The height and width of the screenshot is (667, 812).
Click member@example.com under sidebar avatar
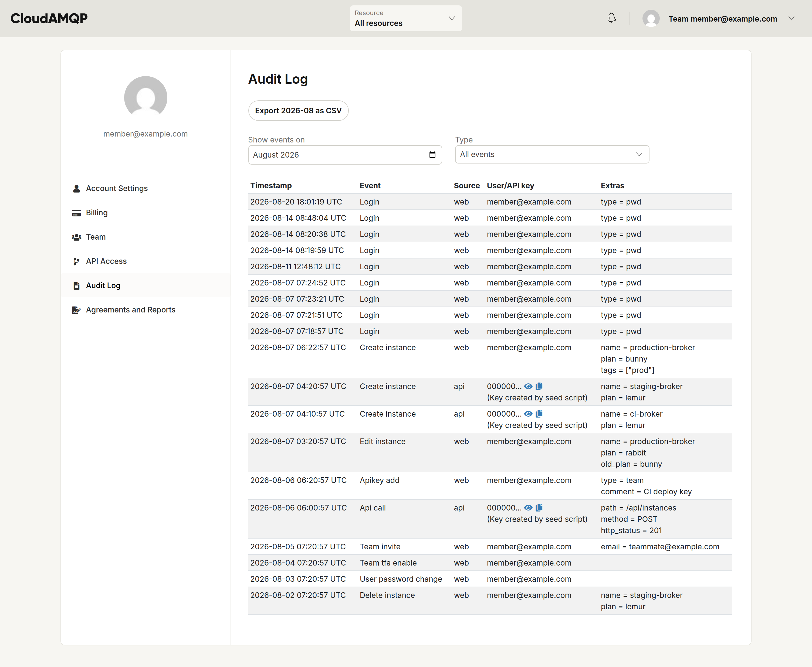click(x=145, y=134)
